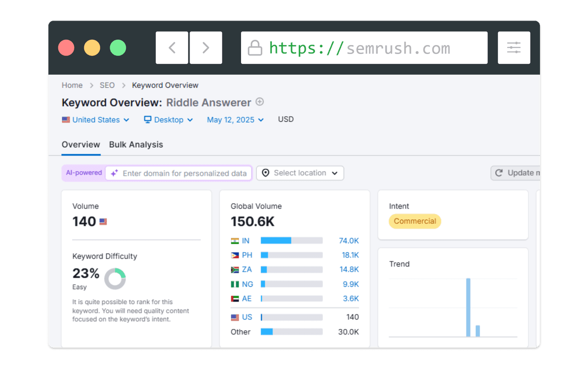This screenshot has width=588, height=368.
Task: Open the May 12, 2025 date dropdown
Action: coord(235,120)
